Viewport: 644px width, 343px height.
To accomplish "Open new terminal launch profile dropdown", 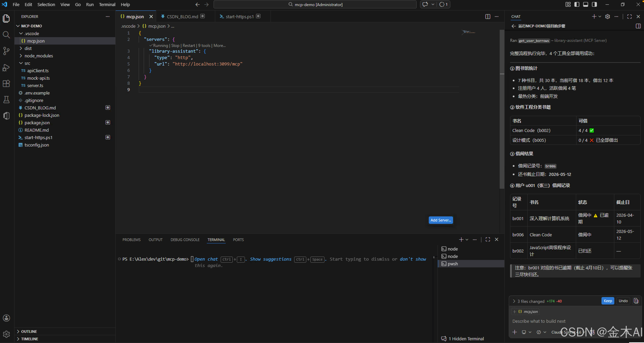I will [467, 240].
